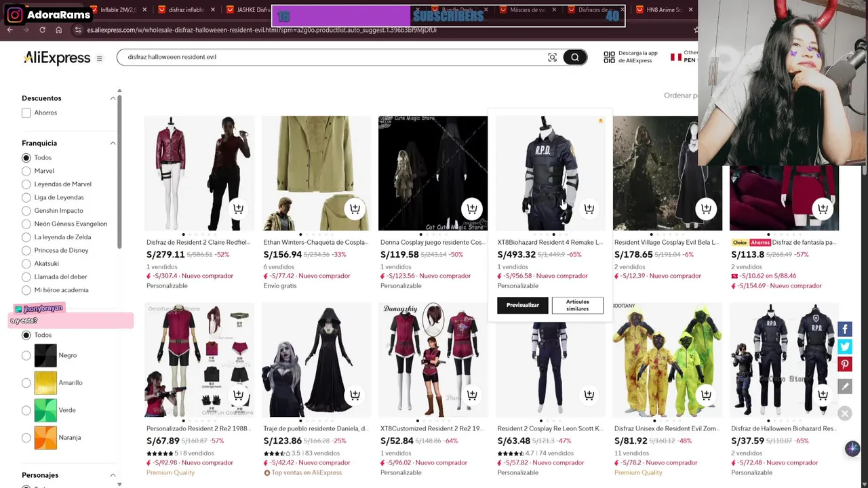Select Akatsuki radio option

[26, 264]
